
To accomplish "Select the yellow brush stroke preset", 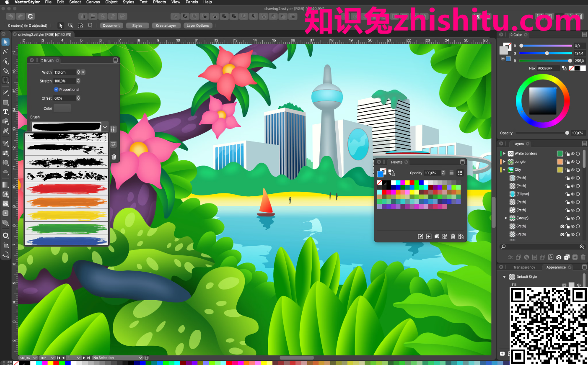I will tap(67, 215).
